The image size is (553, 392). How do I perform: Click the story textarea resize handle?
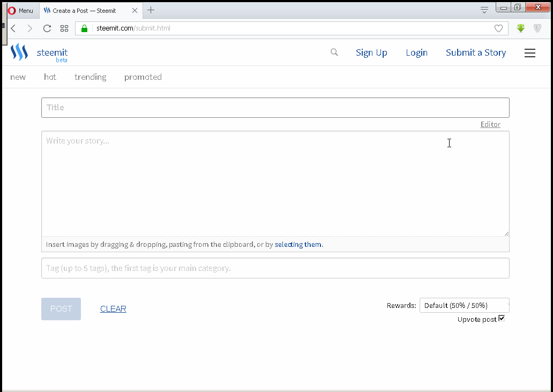pos(506,233)
